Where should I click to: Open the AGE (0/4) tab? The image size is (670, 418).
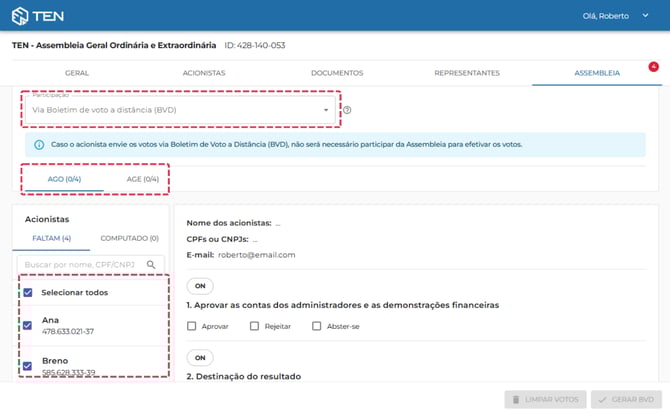point(142,179)
